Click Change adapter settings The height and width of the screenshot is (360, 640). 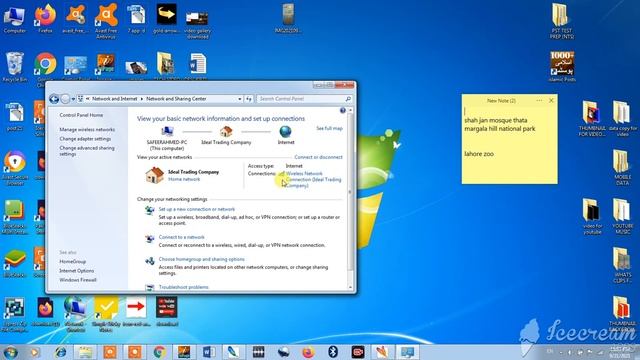point(85,139)
